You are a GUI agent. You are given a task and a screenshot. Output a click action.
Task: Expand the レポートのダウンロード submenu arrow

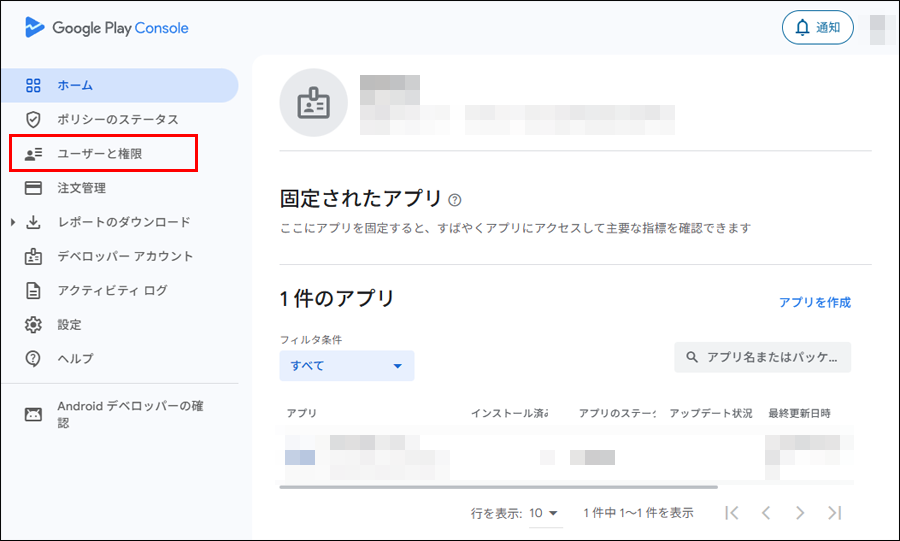click(x=13, y=222)
